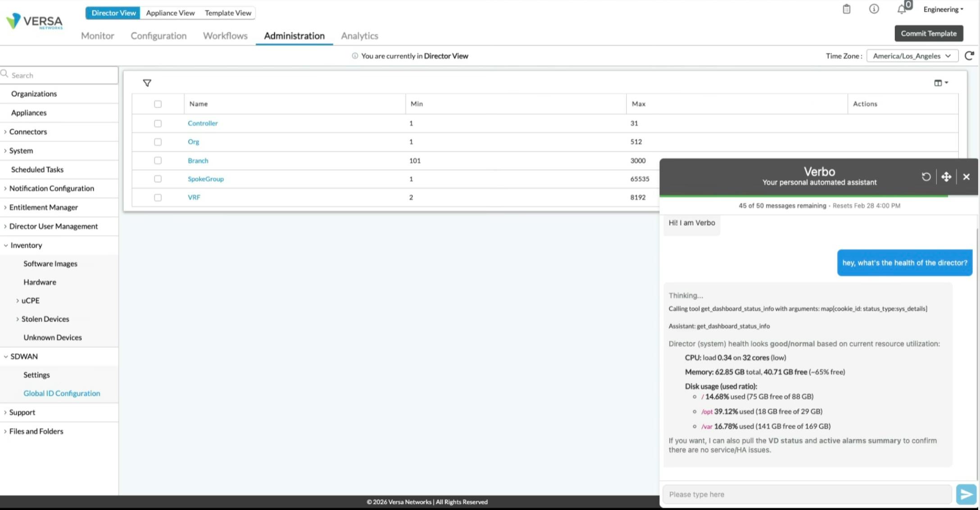Open the Branch link in the table
This screenshot has height=510, width=980.
click(x=198, y=160)
